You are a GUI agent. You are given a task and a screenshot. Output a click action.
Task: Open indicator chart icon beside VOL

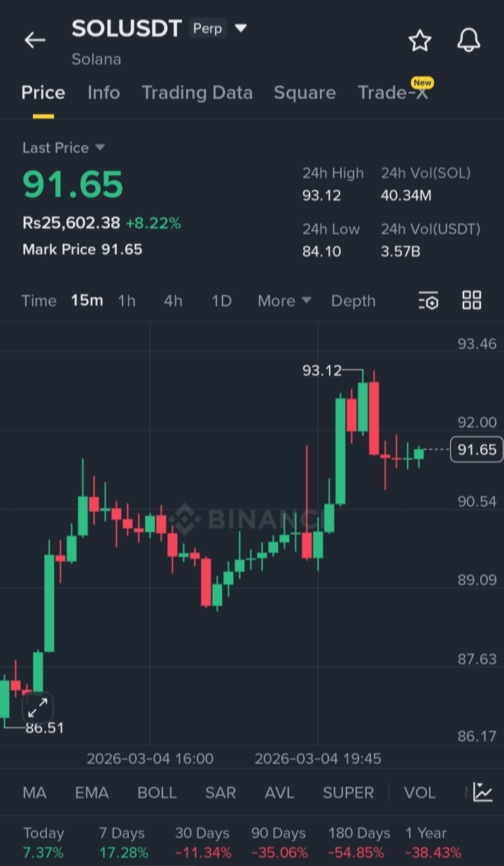(x=482, y=792)
